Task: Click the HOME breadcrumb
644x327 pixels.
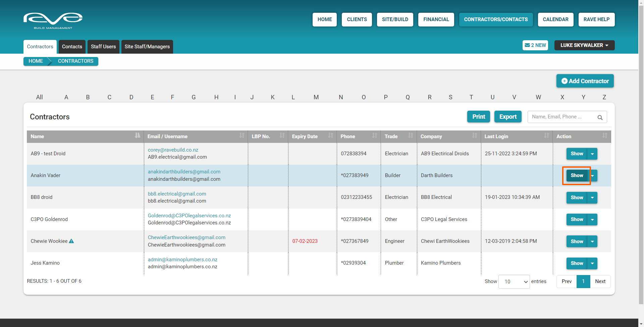Action: [x=36, y=61]
